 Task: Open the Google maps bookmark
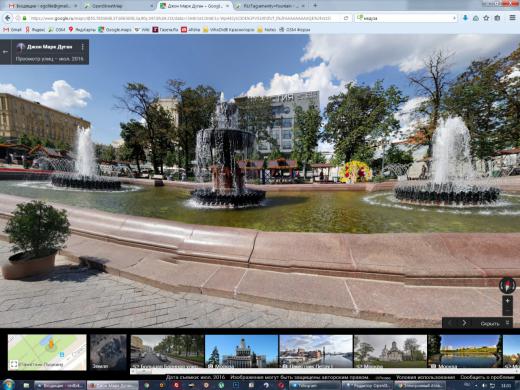(x=115, y=30)
